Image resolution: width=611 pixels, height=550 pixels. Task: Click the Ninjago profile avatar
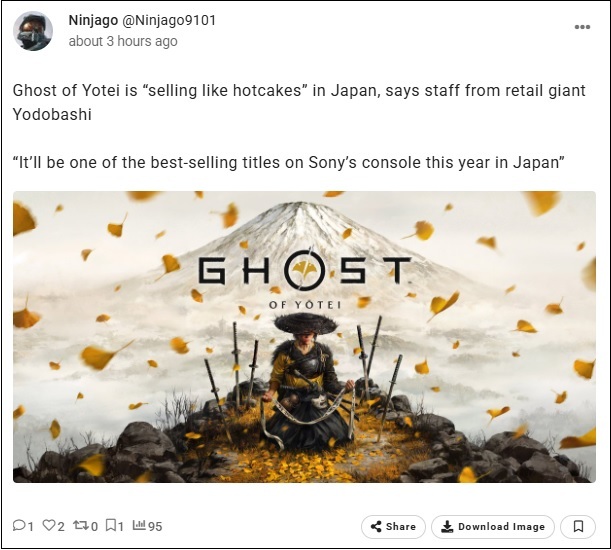click(x=33, y=31)
